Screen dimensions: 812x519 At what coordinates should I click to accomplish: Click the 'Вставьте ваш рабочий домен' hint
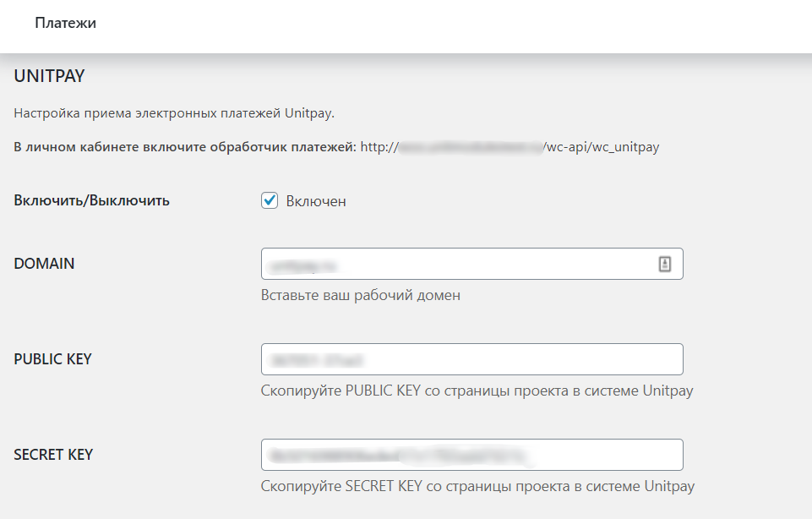361,295
